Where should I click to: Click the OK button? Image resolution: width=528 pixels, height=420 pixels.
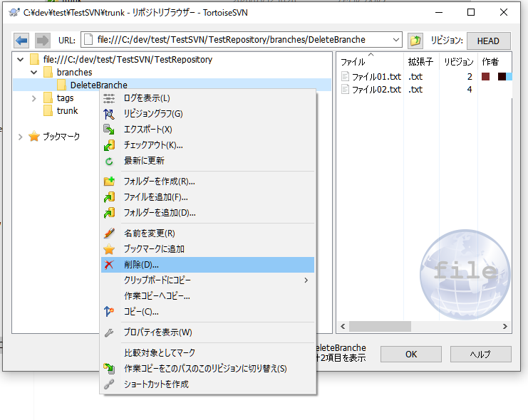pos(411,355)
